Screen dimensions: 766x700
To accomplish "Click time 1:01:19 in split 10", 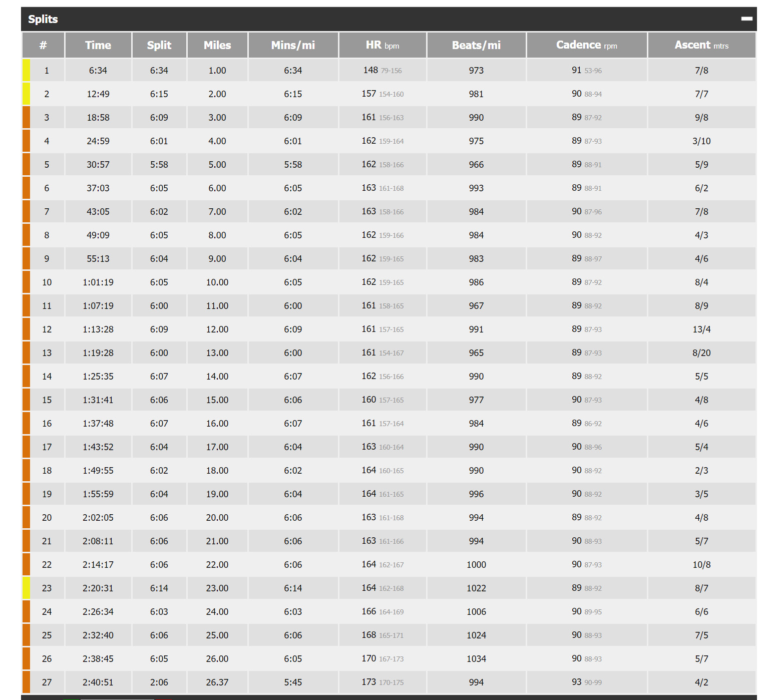I will point(98,282).
